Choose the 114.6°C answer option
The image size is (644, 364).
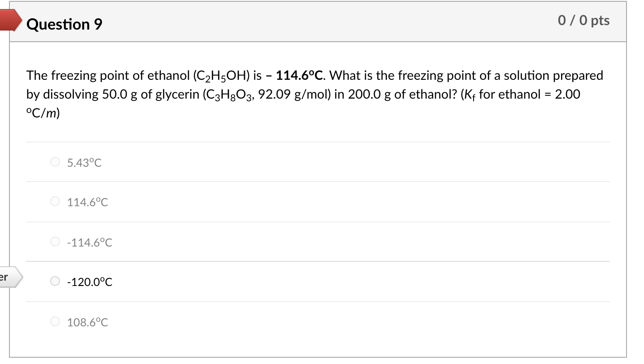54,202
